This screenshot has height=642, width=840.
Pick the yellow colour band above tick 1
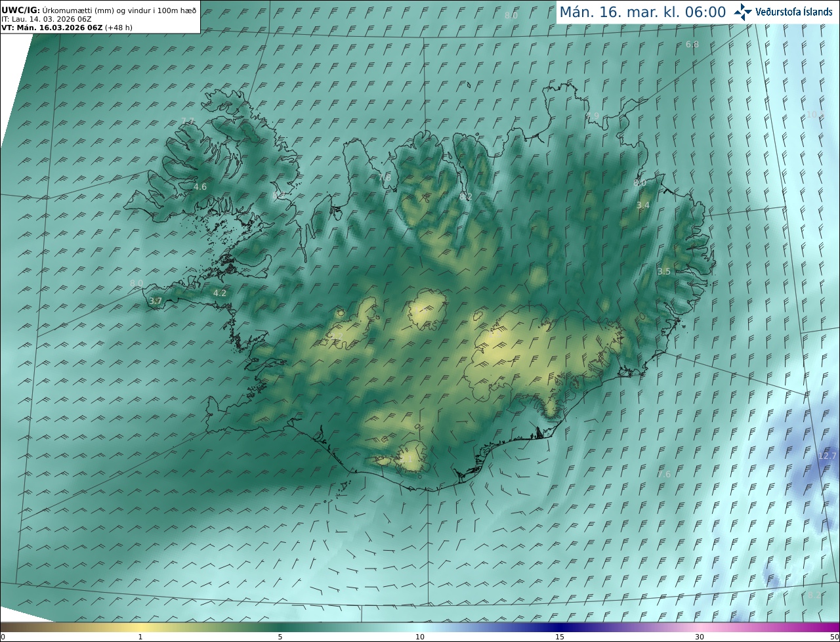140,627
